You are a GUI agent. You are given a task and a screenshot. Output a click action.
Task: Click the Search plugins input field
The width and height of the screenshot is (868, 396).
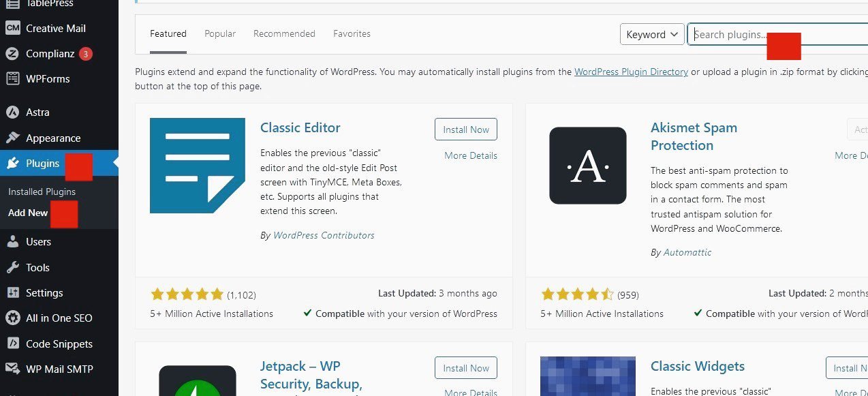pos(777,34)
